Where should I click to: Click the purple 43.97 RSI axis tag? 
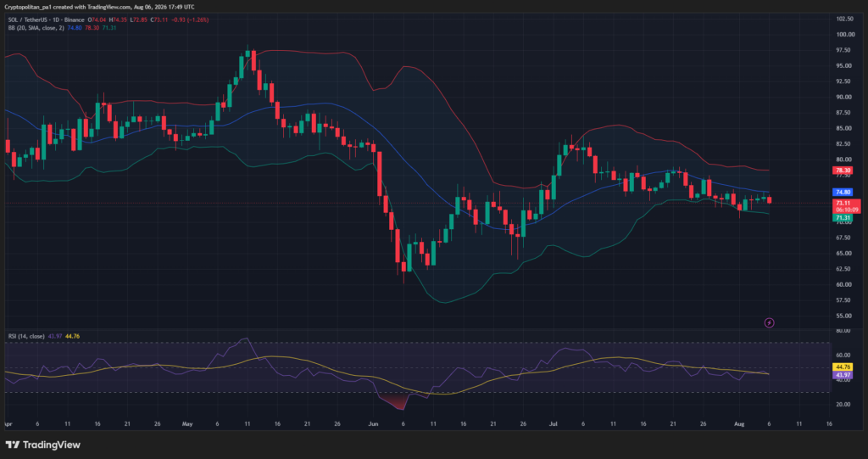tap(843, 375)
